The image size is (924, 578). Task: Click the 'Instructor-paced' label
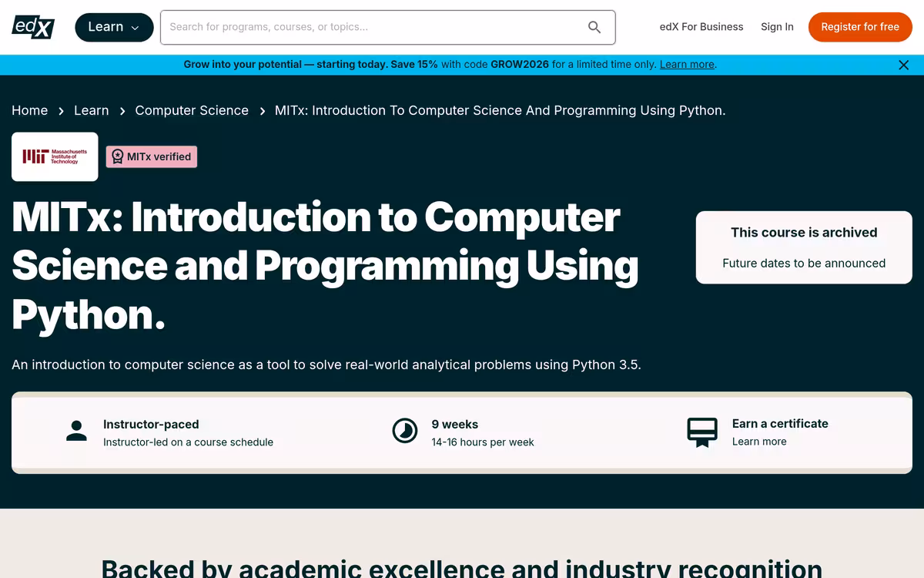point(151,425)
